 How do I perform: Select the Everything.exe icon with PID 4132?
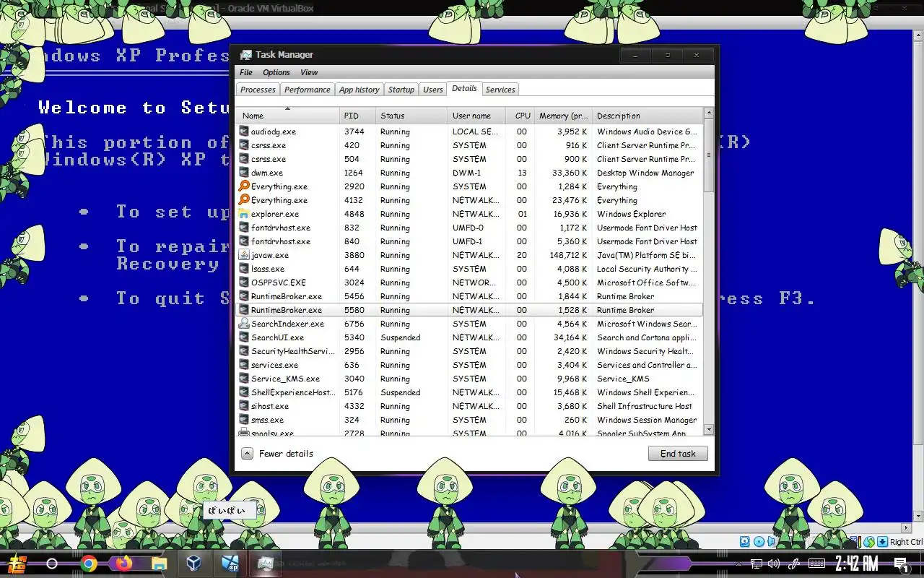point(244,200)
